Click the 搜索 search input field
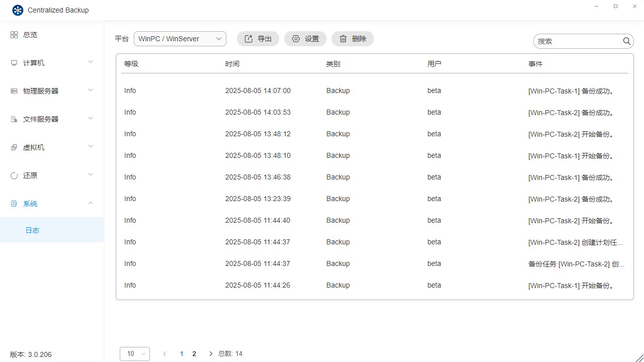The height and width of the screenshot is (362, 644). 579,41
